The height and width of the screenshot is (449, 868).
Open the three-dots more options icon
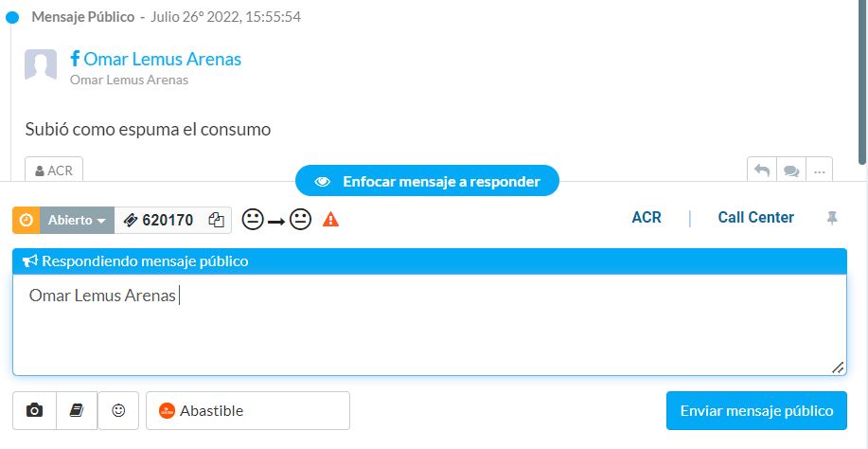tap(820, 171)
